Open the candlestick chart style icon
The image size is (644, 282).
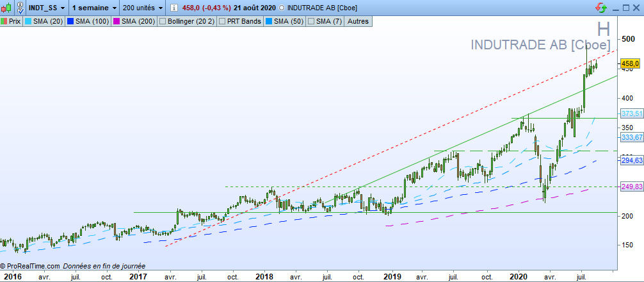6,8
